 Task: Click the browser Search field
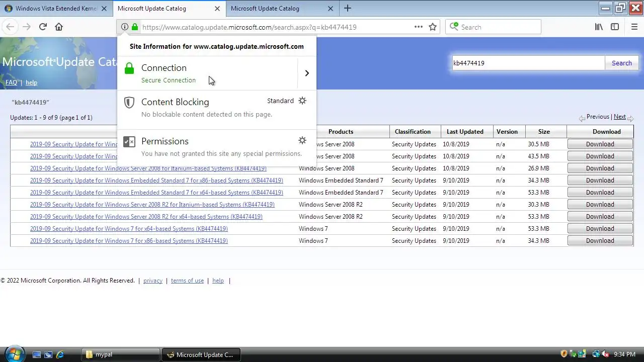493,27
